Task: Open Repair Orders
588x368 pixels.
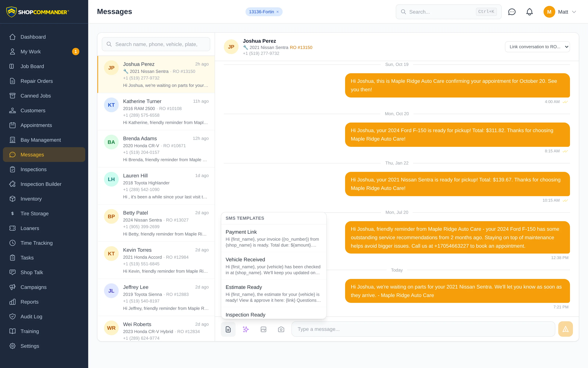Action: [44, 81]
